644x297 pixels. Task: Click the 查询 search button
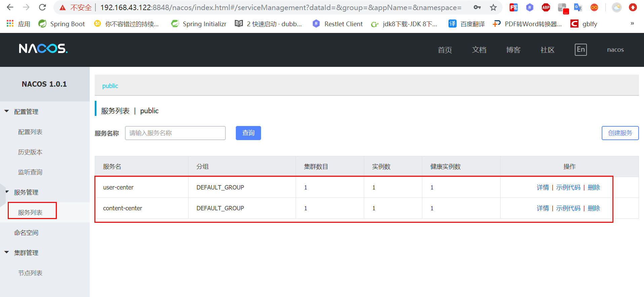pos(248,133)
